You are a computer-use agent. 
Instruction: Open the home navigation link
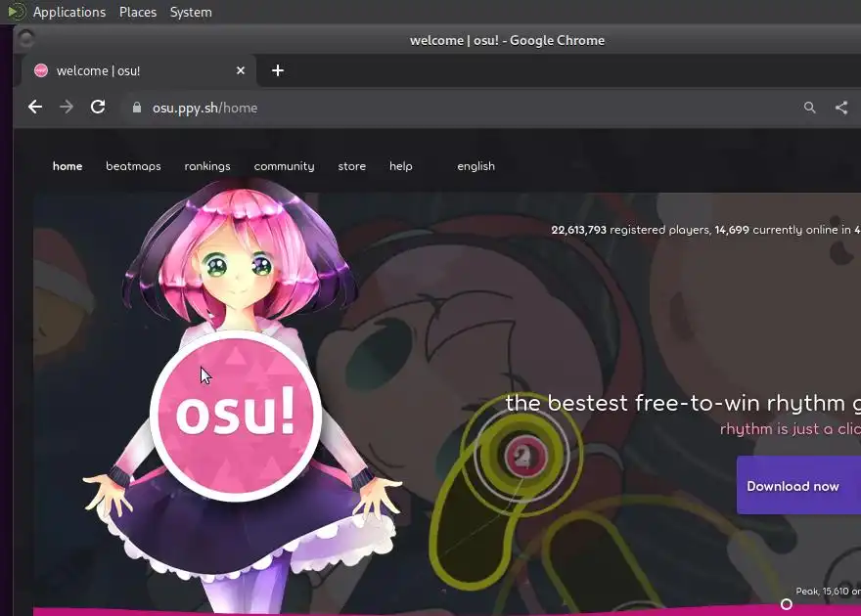click(x=68, y=166)
